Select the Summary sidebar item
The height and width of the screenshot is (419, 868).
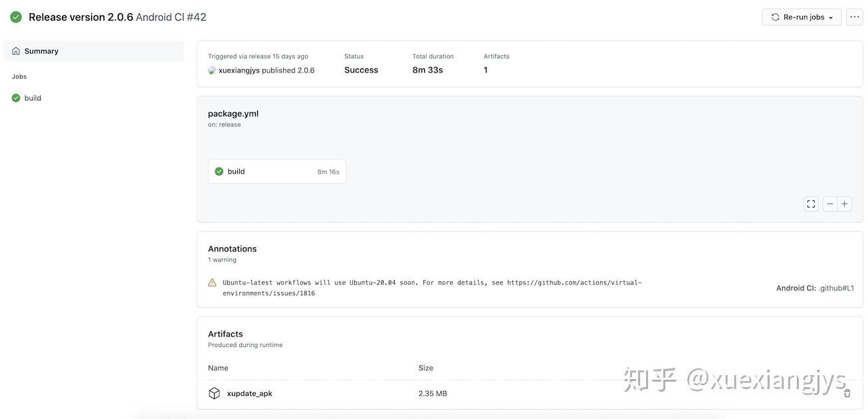pos(41,51)
